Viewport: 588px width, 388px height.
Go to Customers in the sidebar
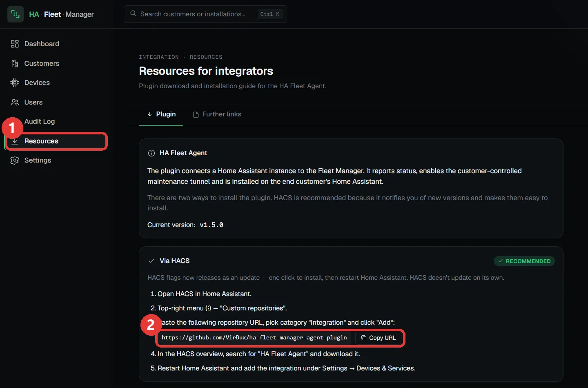56,63
